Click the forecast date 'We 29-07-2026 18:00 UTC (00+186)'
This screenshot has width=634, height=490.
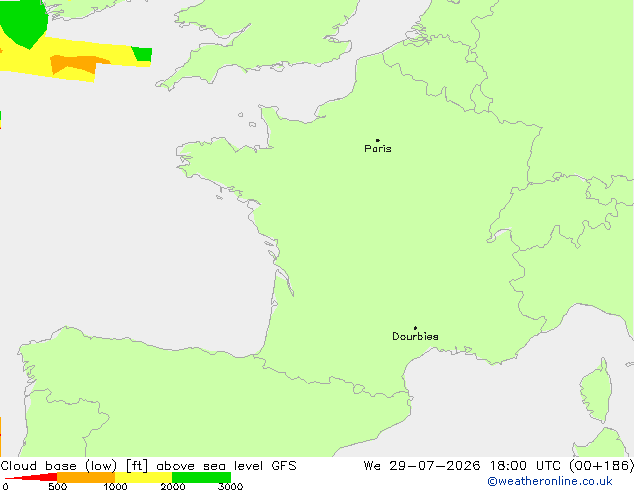[x=498, y=466]
